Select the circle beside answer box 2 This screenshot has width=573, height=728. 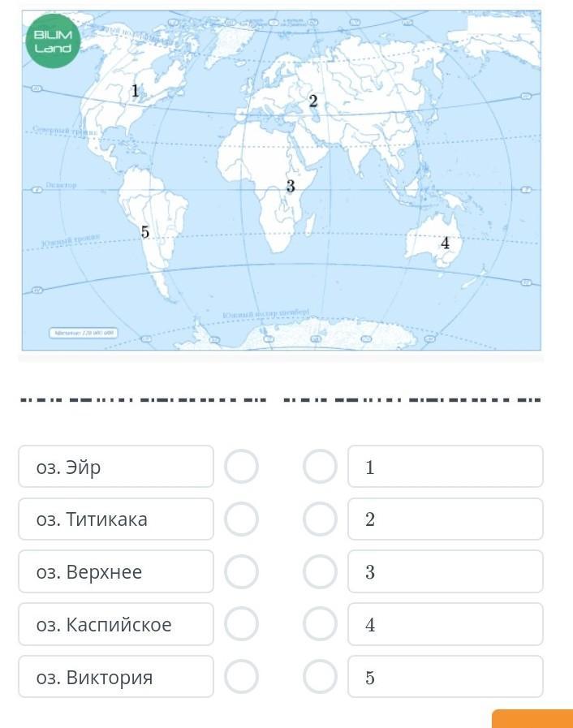[x=320, y=519]
